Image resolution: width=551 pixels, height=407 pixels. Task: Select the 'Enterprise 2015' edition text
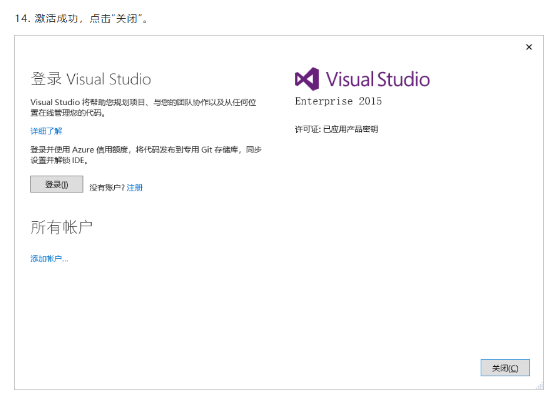(x=338, y=101)
